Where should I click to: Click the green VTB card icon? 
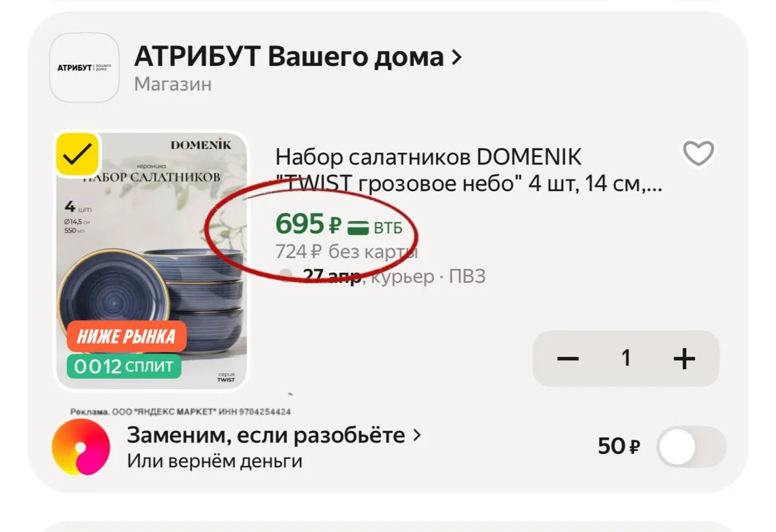[358, 228]
